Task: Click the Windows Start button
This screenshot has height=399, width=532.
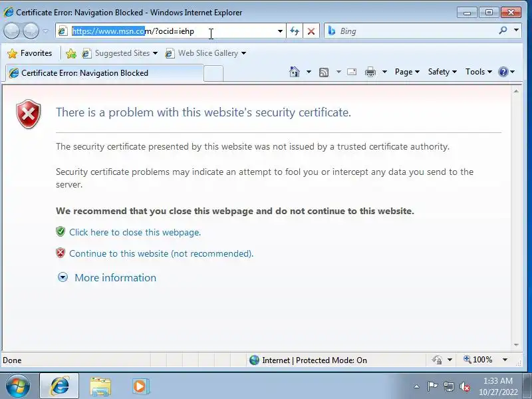Action: point(18,386)
